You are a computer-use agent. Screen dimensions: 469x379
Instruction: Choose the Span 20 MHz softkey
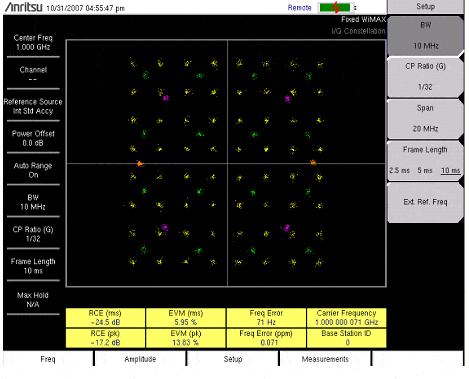click(x=425, y=119)
